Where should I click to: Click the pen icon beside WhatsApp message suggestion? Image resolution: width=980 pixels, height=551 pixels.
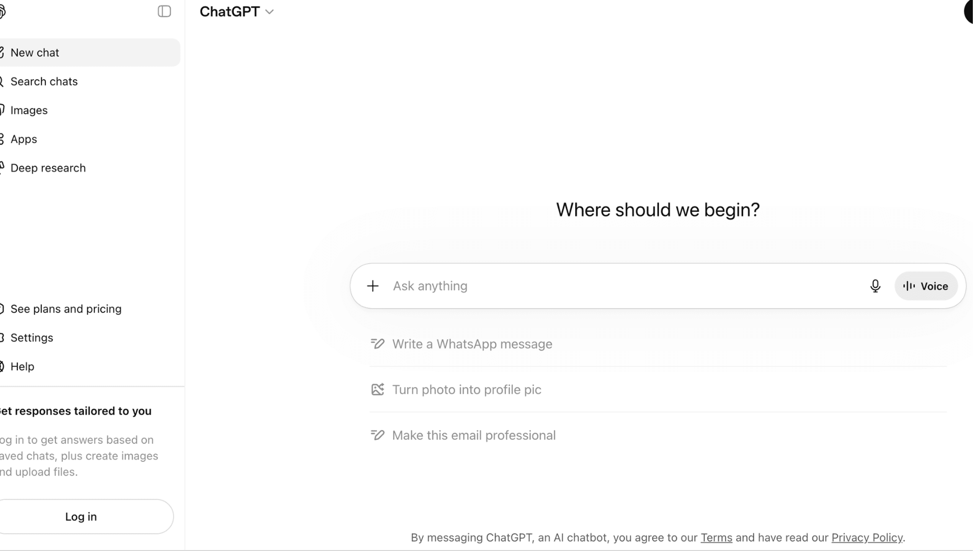pyautogui.click(x=377, y=344)
